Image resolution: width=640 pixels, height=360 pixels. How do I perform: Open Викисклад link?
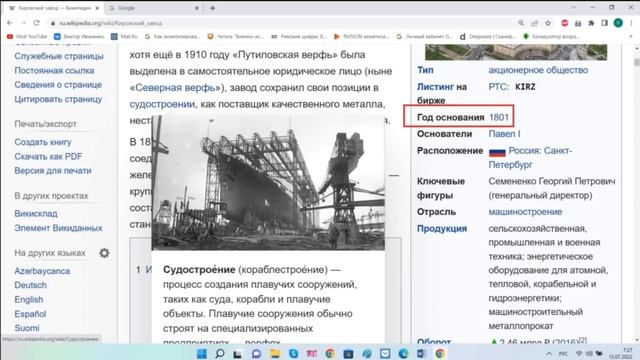36,213
